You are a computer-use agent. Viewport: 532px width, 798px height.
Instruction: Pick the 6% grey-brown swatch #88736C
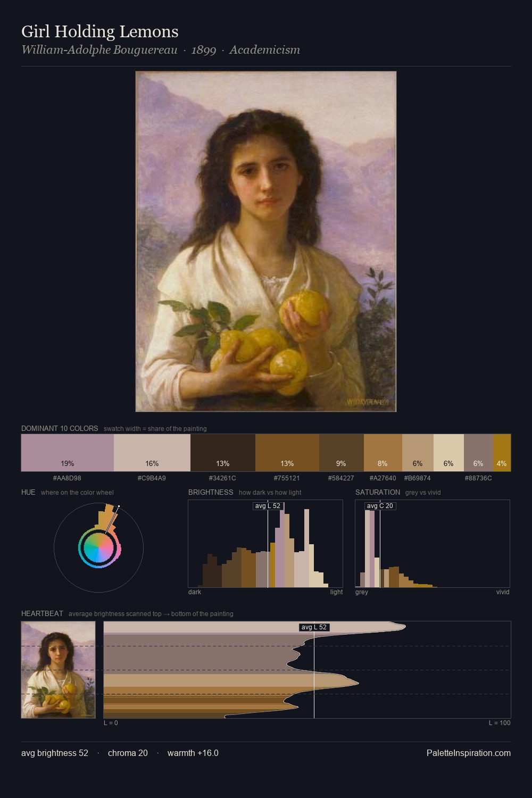point(478,453)
